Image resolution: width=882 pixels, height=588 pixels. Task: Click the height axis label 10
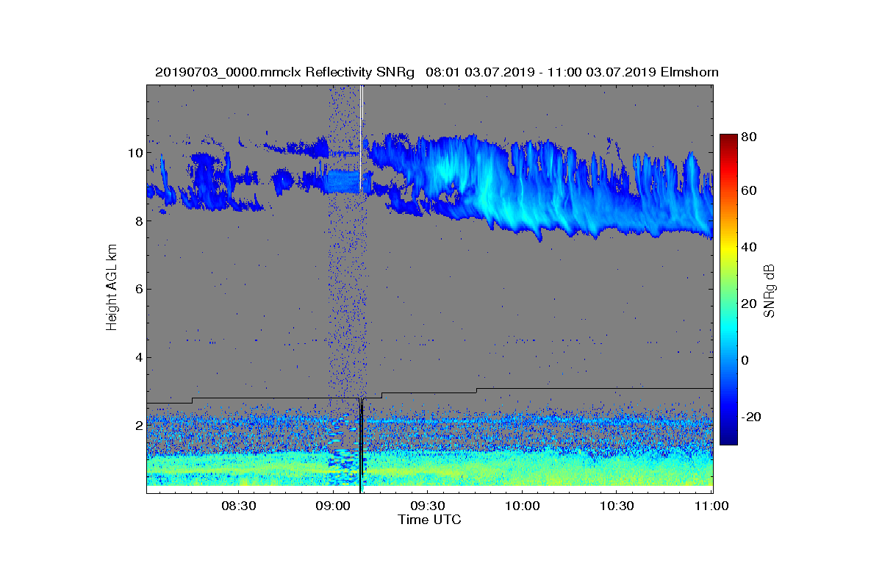click(135, 153)
